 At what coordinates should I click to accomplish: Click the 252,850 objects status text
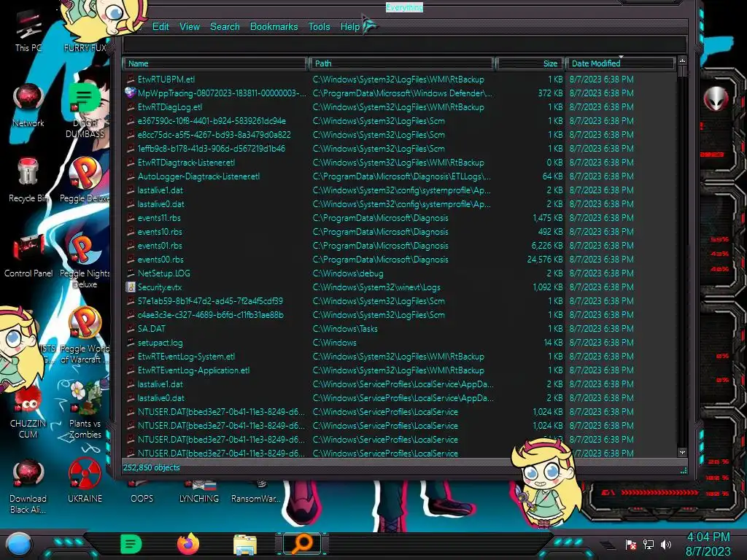coord(152,467)
